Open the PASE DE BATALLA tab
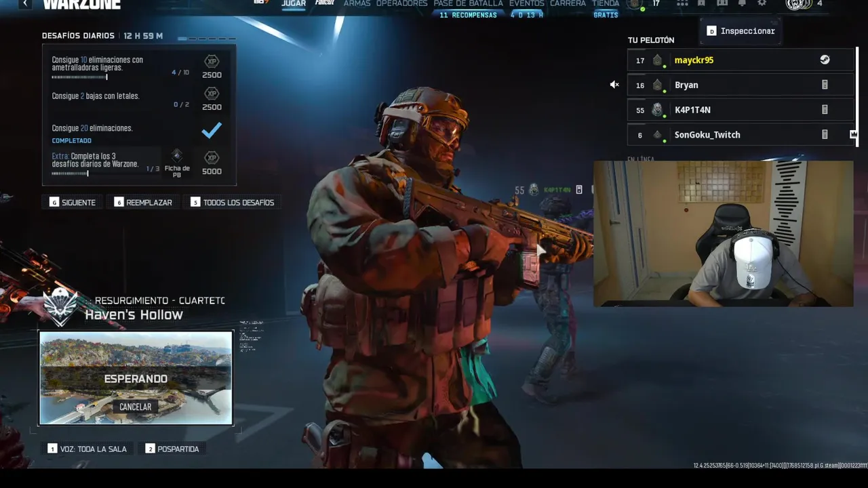 tap(468, 3)
